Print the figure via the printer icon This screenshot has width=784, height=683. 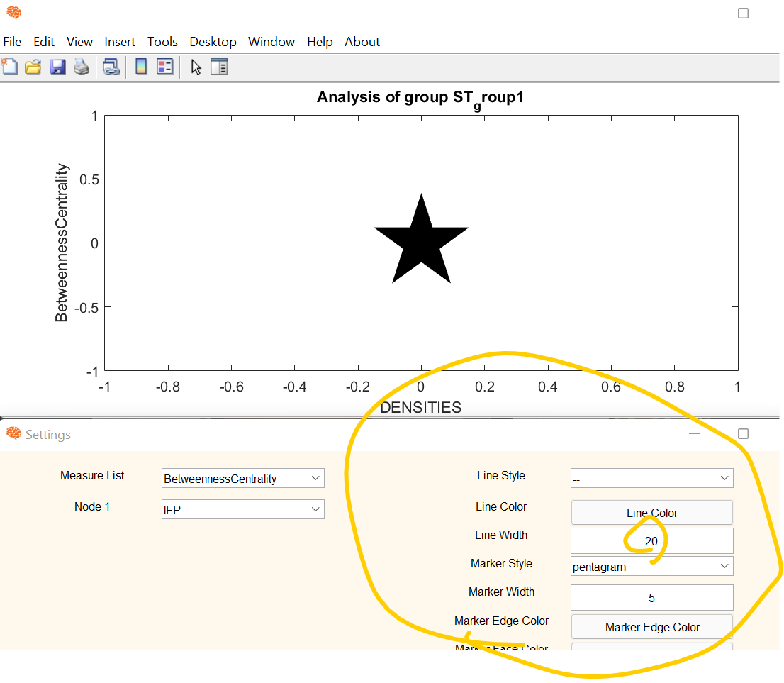click(x=81, y=66)
